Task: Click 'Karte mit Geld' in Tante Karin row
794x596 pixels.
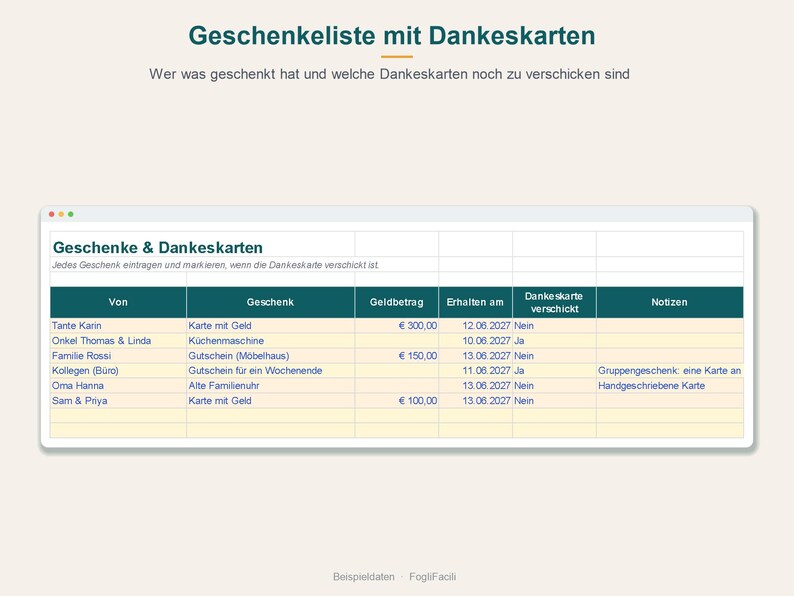Action: click(270, 326)
